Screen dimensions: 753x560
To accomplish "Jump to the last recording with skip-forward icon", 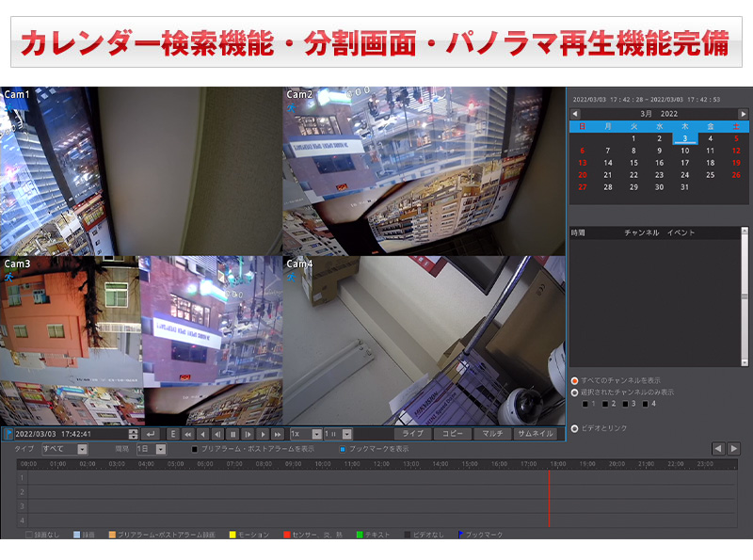I will coord(278,434).
